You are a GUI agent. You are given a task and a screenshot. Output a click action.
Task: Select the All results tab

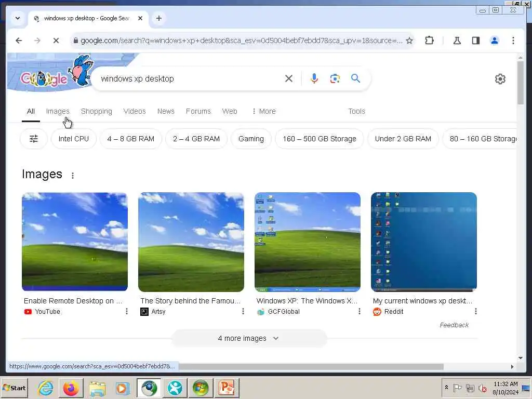pyautogui.click(x=31, y=111)
